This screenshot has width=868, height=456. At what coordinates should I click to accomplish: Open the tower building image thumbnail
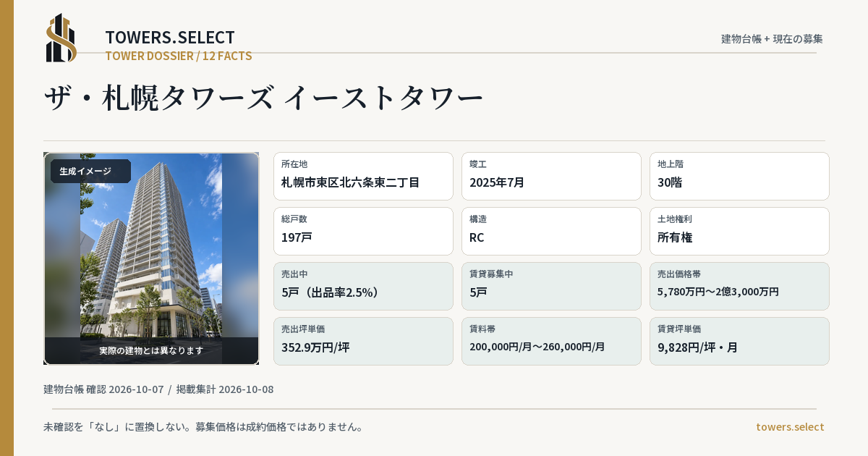[x=151, y=258]
